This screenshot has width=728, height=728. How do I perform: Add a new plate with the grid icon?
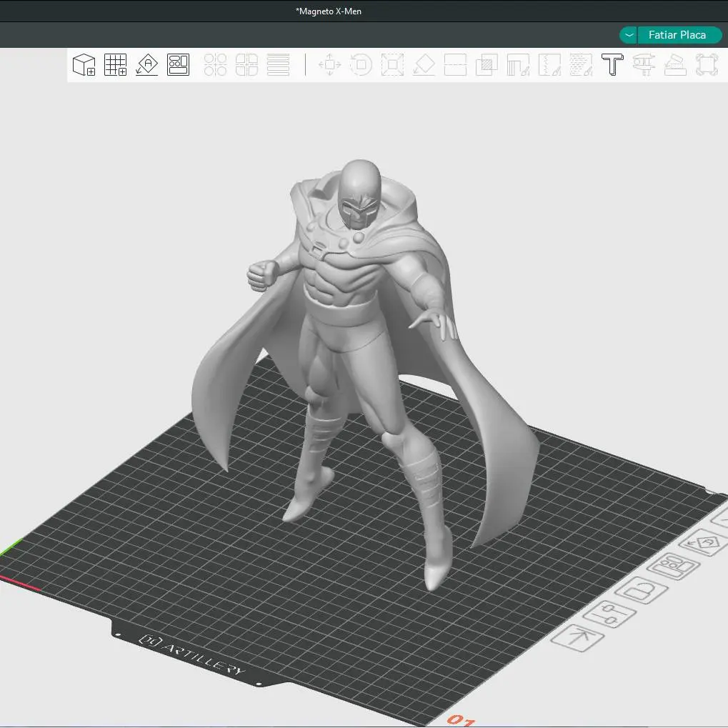pos(116,64)
